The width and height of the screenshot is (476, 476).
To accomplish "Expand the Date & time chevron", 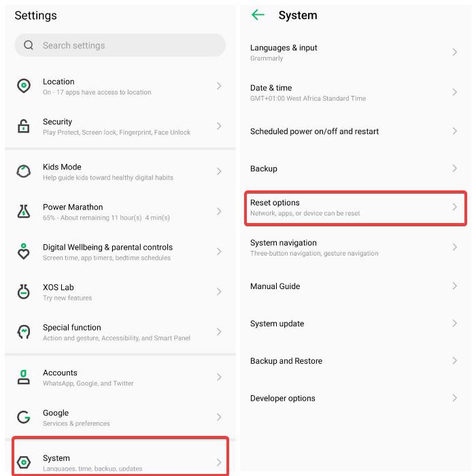I will 455,92.
